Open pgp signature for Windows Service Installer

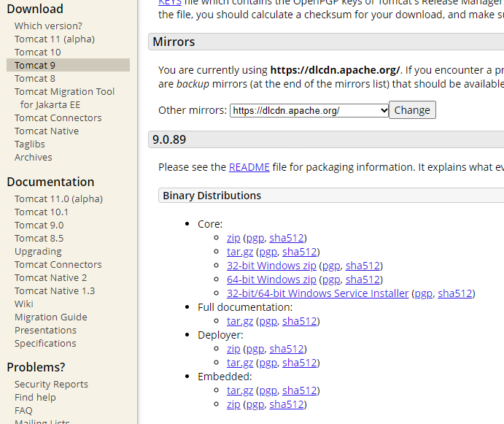[x=423, y=293]
